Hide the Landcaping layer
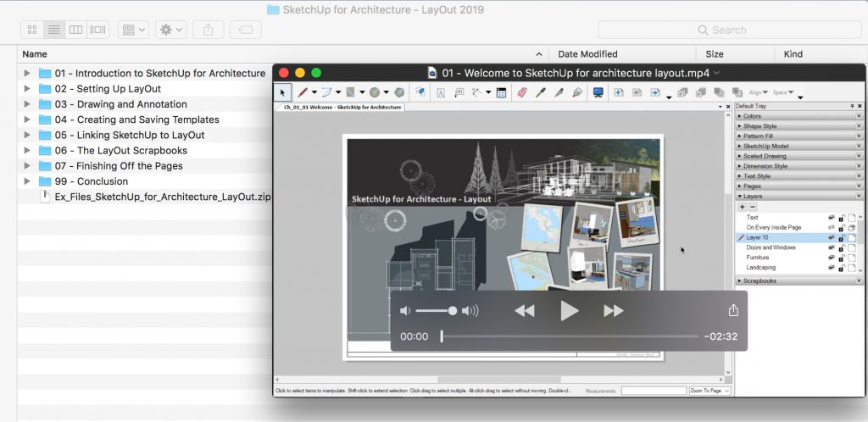This screenshot has width=868, height=422. [x=831, y=267]
